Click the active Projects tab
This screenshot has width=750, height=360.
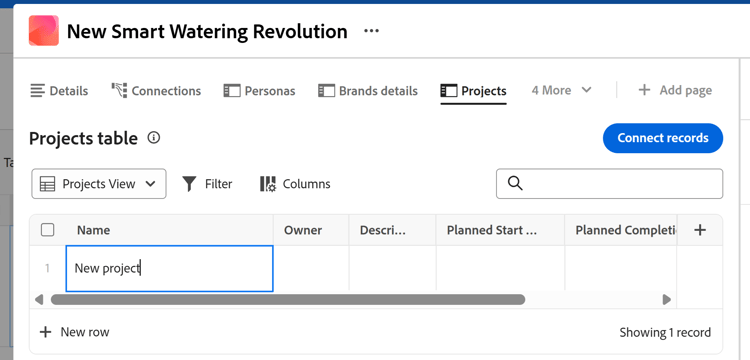click(474, 91)
